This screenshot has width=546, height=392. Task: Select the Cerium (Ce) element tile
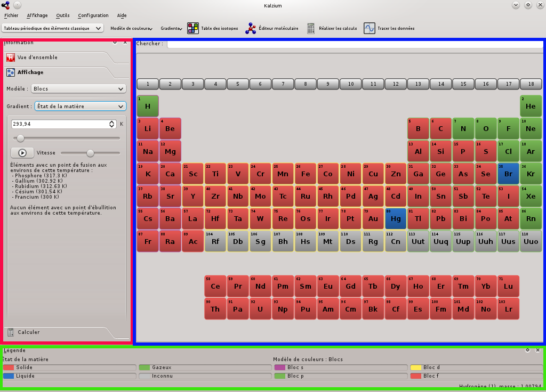[x=215, y=286]
